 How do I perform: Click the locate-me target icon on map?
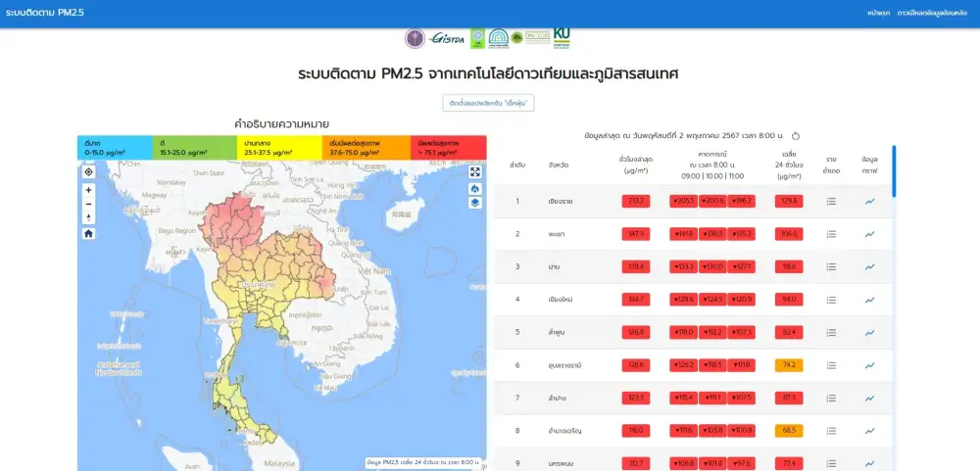(88, 171)
